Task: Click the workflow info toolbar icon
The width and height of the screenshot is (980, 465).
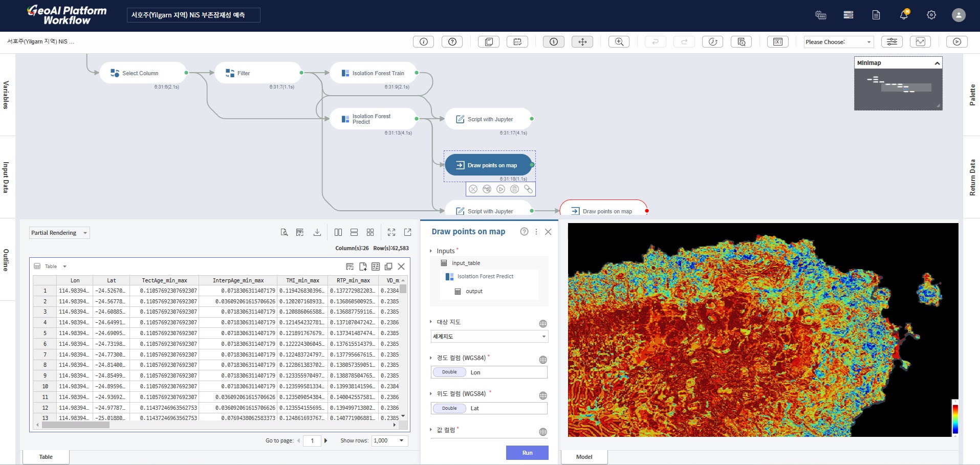Action: (x=424, y=42)
